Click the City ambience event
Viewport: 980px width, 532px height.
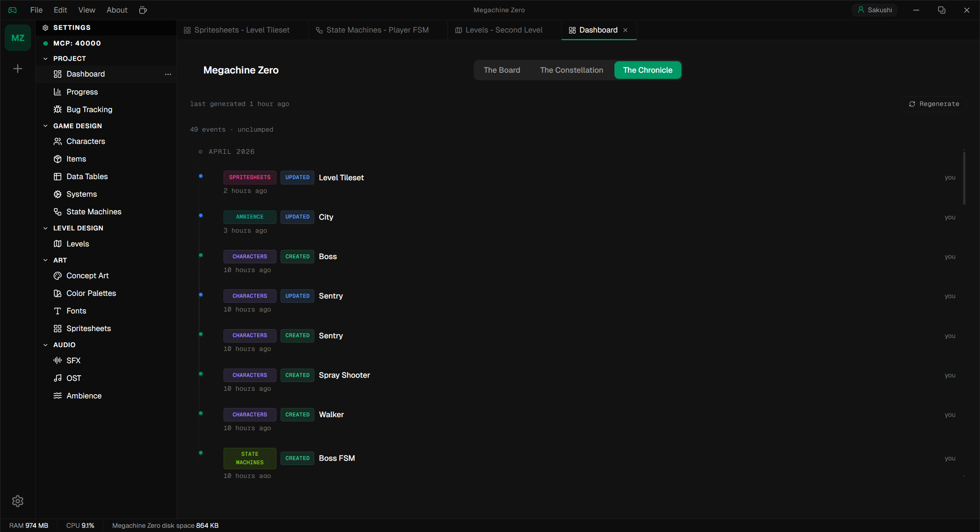click(326, 217)
